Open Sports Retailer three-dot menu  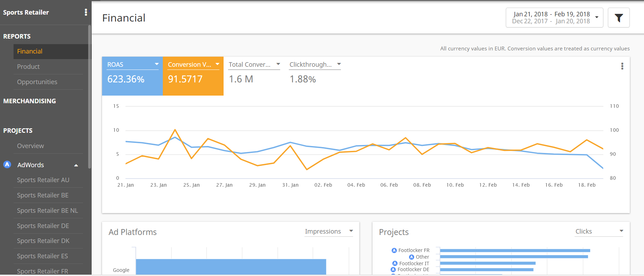(86, 13)
